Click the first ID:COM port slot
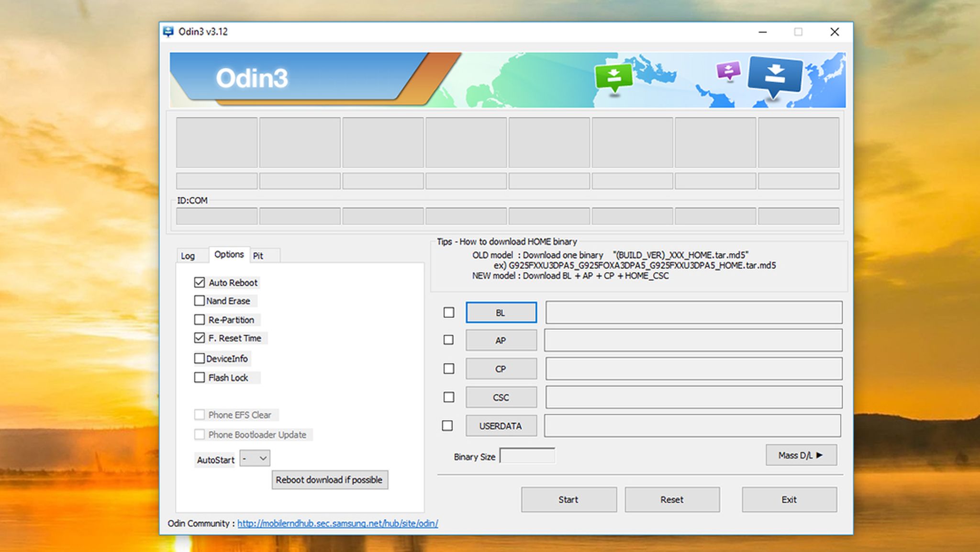Image resolution: width=980 pixels, height=552 pixels. [217, 216]
